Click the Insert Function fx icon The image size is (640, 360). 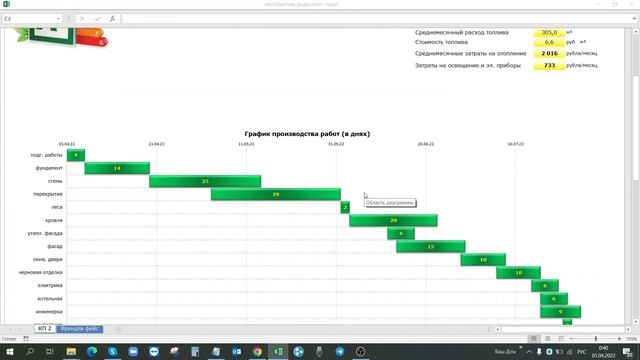(x=112, y=19)
